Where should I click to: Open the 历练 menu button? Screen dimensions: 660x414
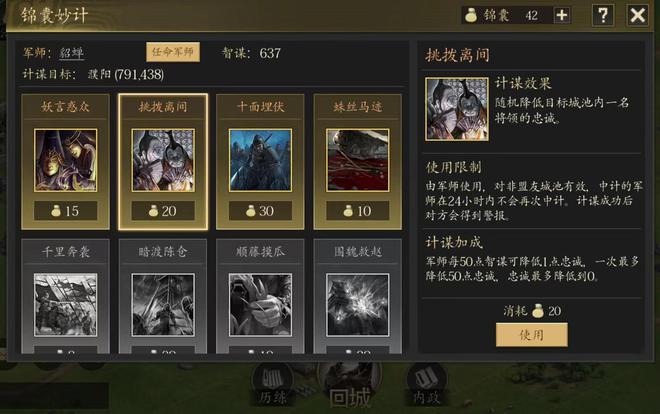pyautogui.click(x=273, y=386)
